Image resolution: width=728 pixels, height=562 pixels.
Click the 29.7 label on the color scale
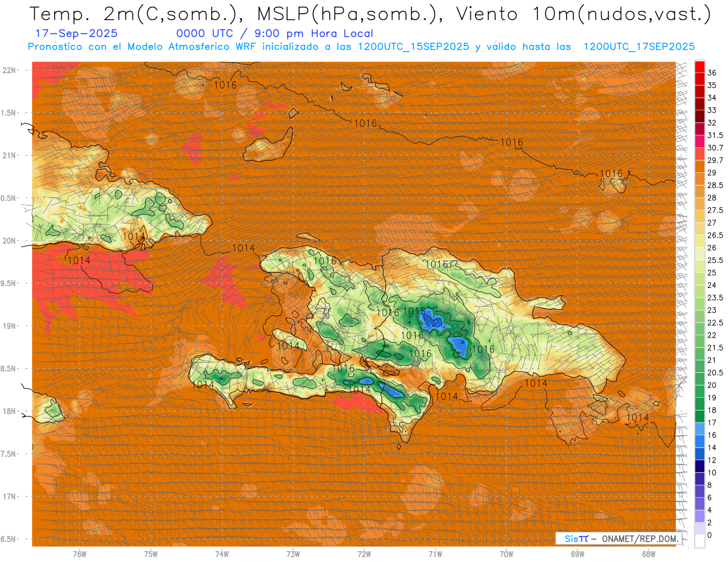point(715,161)
